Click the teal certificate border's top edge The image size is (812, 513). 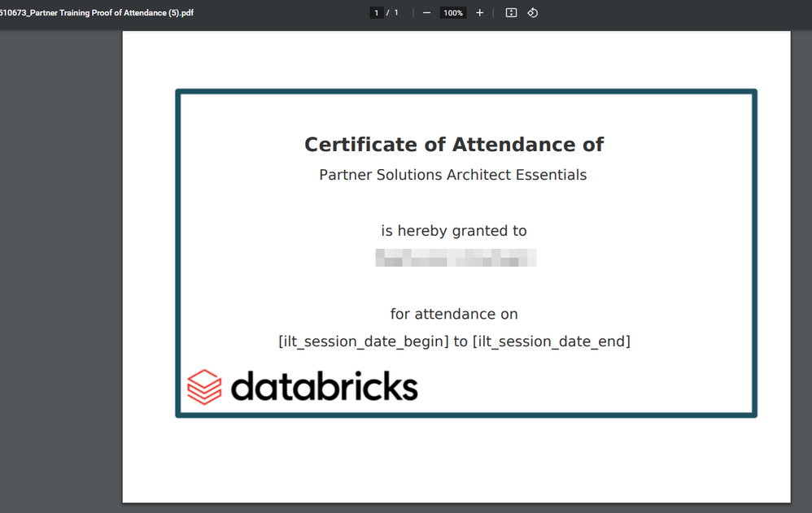[x=465, y=92]
